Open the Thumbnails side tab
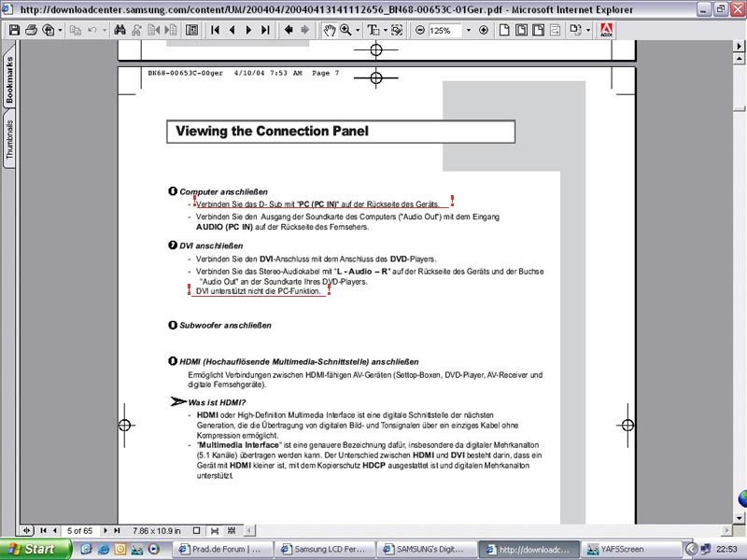The height and width of the screenshot is (560, 747). (x=10, y=142)
